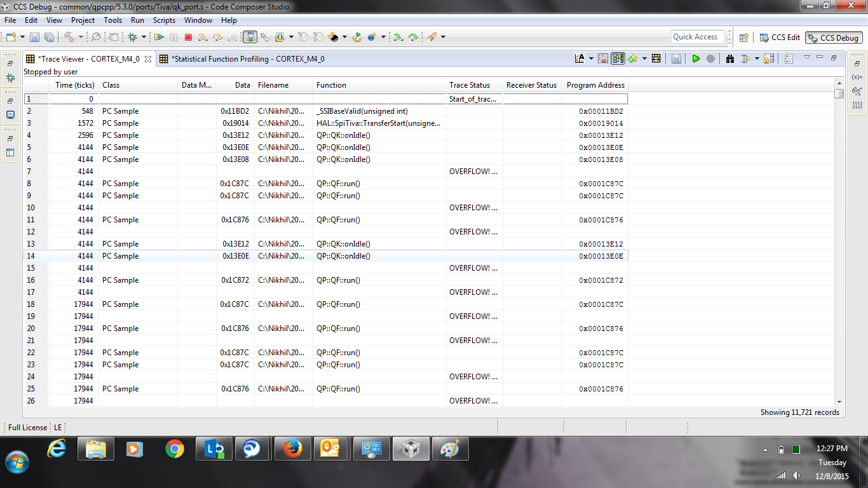Click the Load program icon

[x=280, y=37]
